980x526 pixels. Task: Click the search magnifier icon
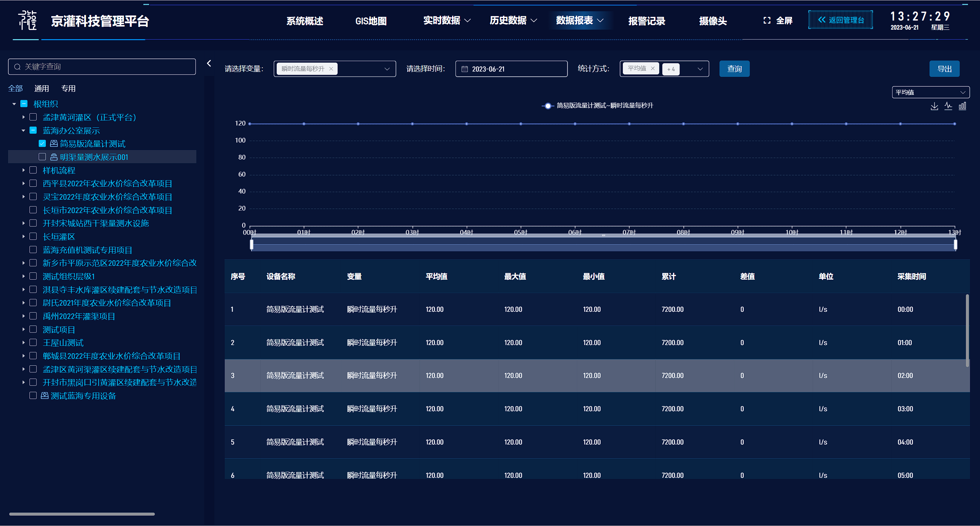click(x=17, y=67)
